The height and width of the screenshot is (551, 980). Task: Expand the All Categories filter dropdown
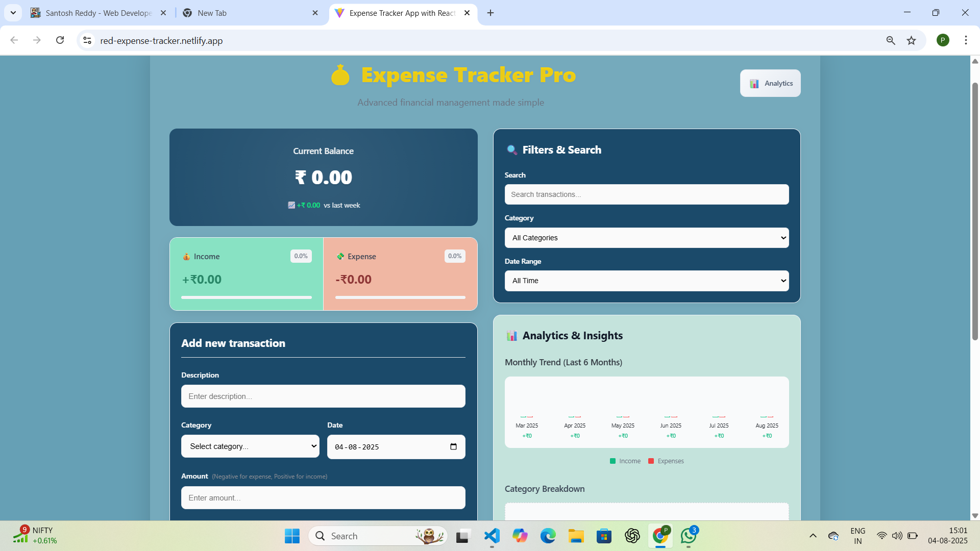[646, 238]
